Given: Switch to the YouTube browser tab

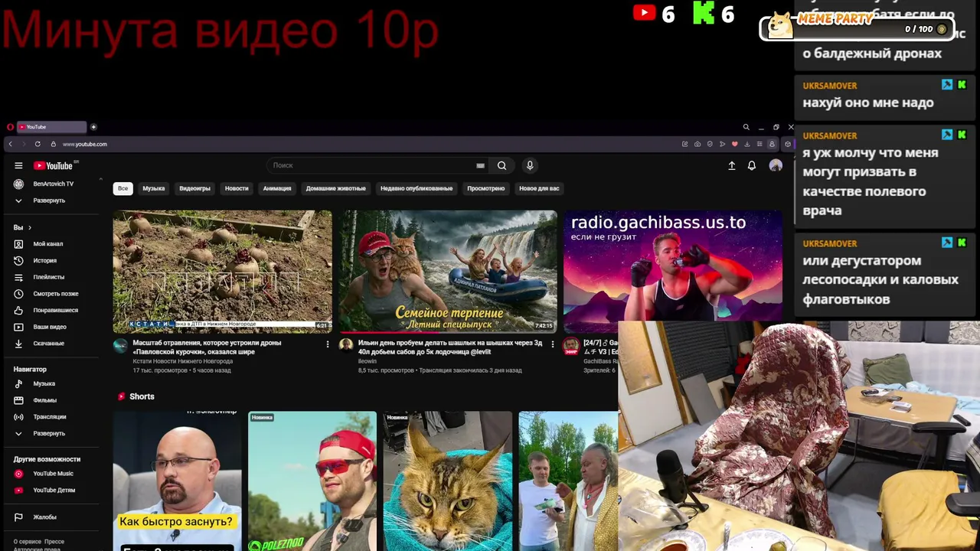Looking at the screenshot, I should pos(51,127).
